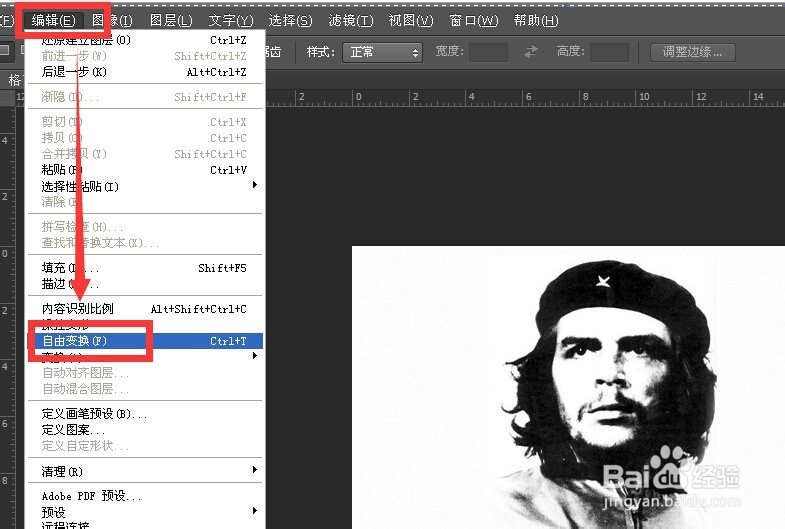Screen dimensions: 785x529
Task: Select 粘贴 Ctrl+V menu entry
Action: click(145, 170)
